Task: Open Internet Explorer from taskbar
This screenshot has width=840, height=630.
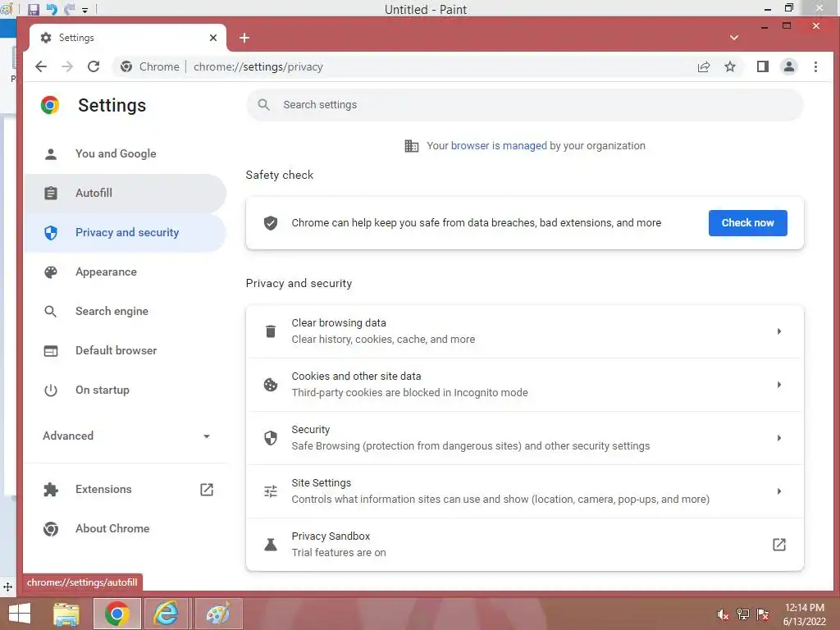Action: pos(166,614)
